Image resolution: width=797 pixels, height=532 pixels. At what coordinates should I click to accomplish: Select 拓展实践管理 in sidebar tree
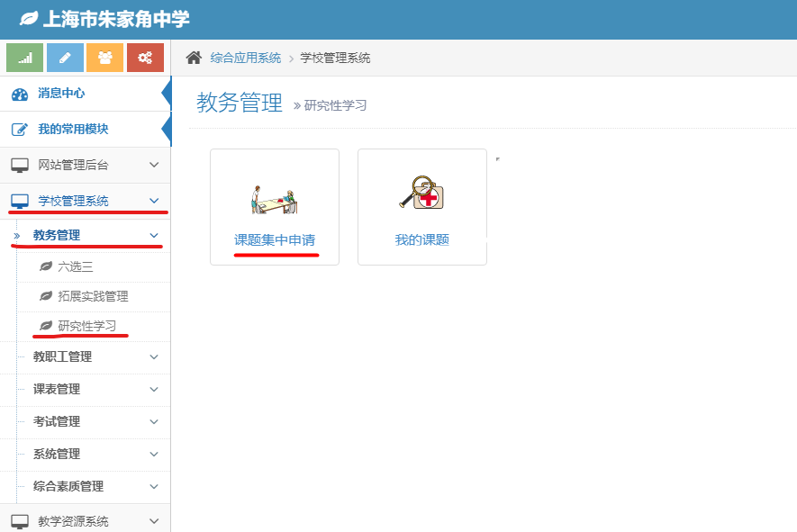(x=93, y=297)
